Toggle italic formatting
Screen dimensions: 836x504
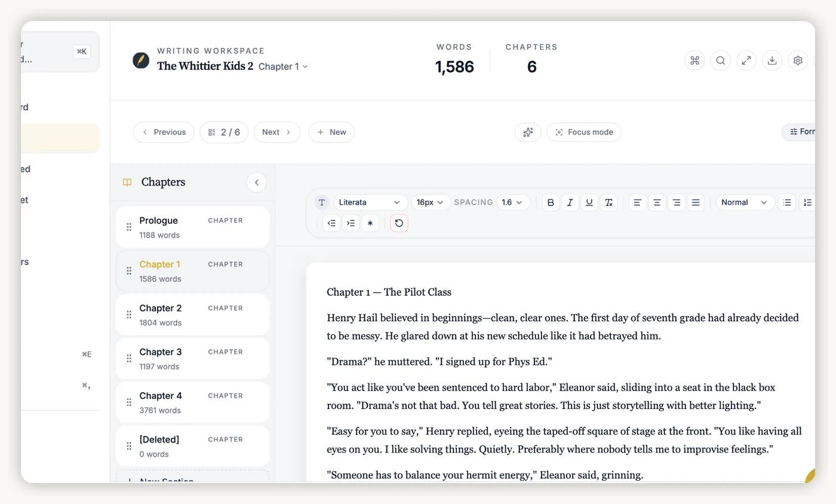point(570,202)
